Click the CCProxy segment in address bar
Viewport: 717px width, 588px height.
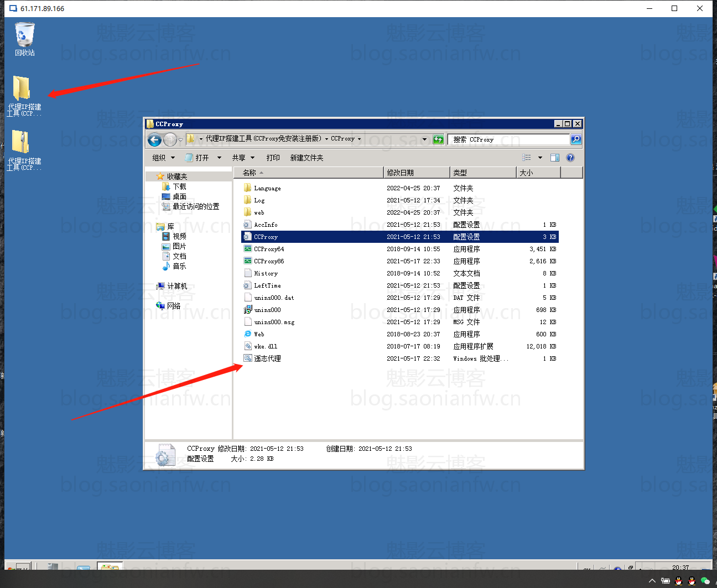click(x=342, y=139)
